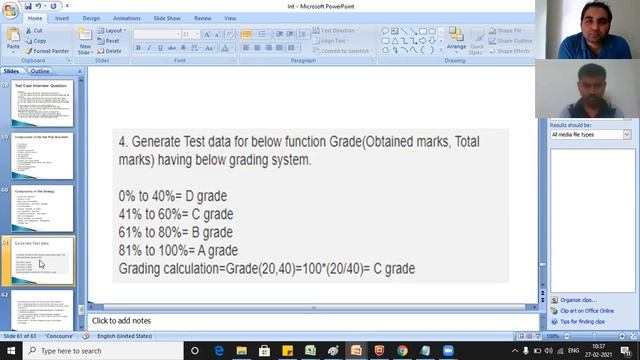This screenshot has height=360, width=640.
Task: Open the Columns options
Action: point(292,48)
